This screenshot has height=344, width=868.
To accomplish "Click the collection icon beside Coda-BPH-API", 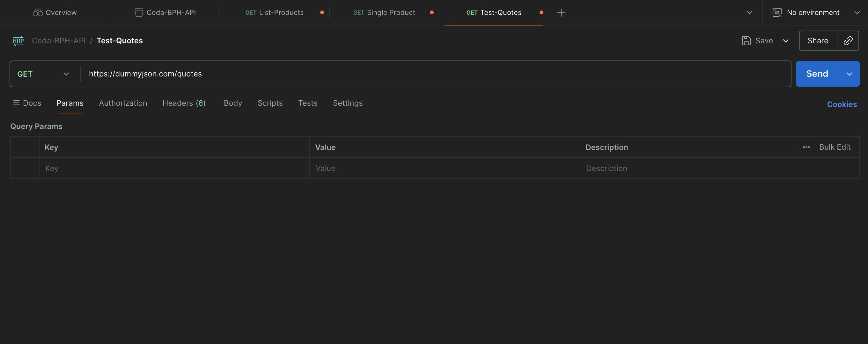I will (x=138, y=12).
